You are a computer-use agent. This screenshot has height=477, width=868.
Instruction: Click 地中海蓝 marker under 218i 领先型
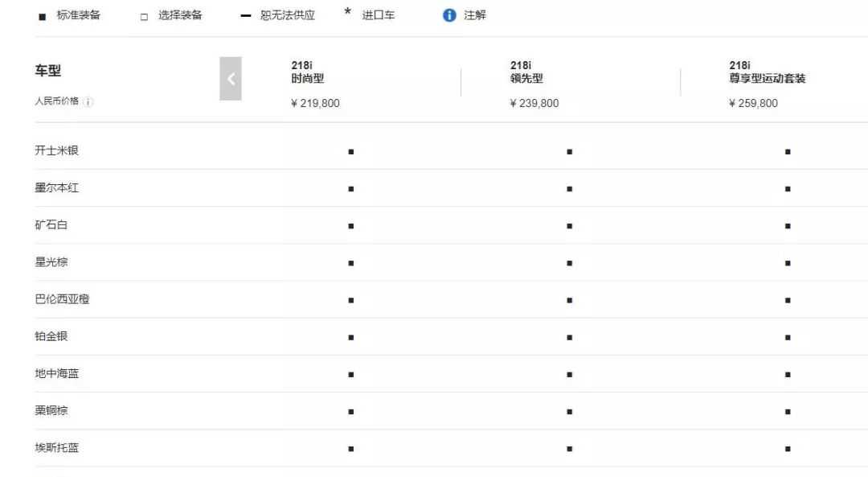570,375
